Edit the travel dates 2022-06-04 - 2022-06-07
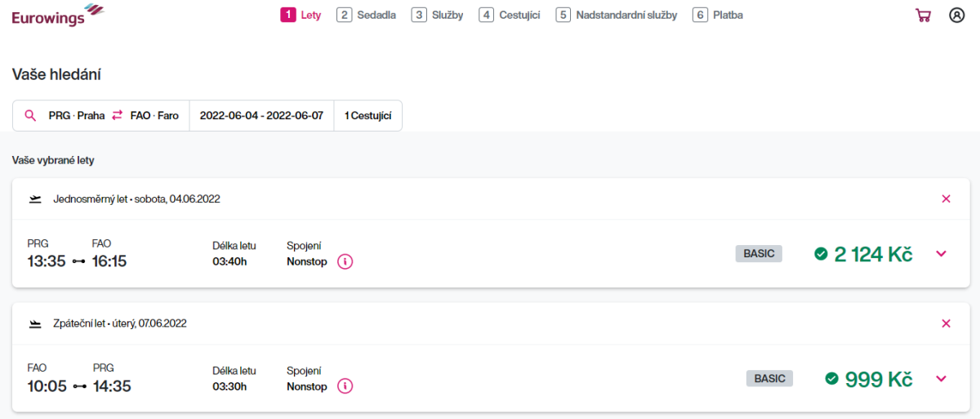The height and width of the screenshot is (419, 980). click(261, 116)
